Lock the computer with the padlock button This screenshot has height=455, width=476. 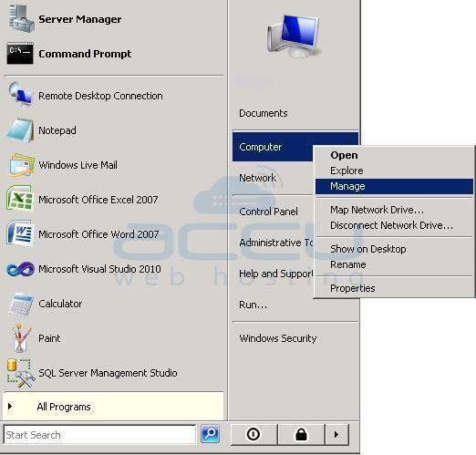pyautogui.click(x=302, y=434)
